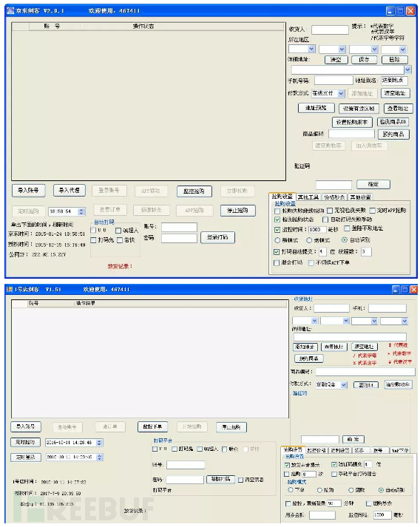
Task: Click 添加地址 in the 1号店剑客 window
Action: click(305, 347)
